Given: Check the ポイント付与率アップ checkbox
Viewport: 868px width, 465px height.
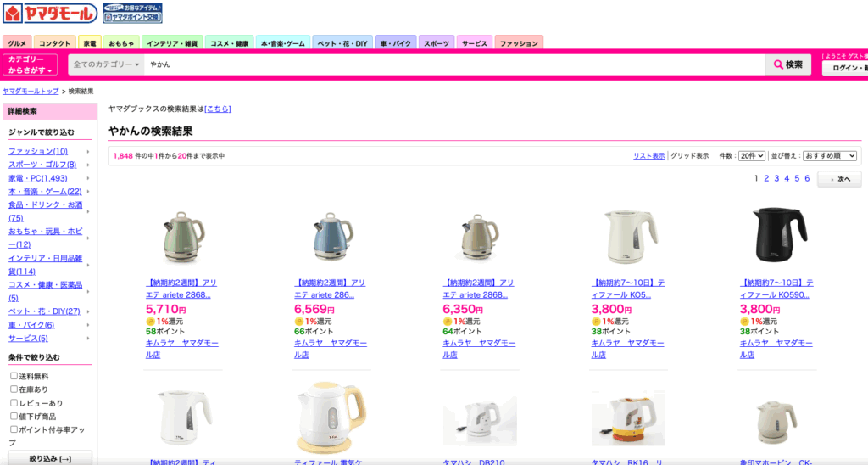Looking at the screenshot, I should pos(14,429).
